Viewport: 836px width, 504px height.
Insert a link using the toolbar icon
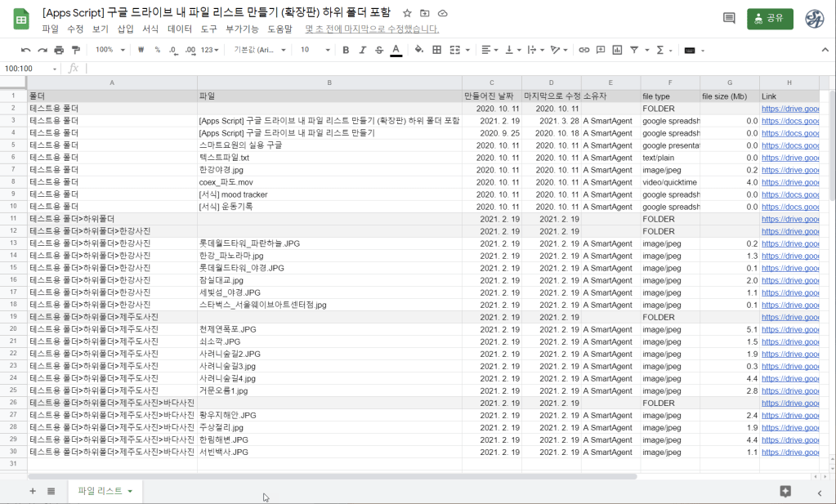(583, 50)
